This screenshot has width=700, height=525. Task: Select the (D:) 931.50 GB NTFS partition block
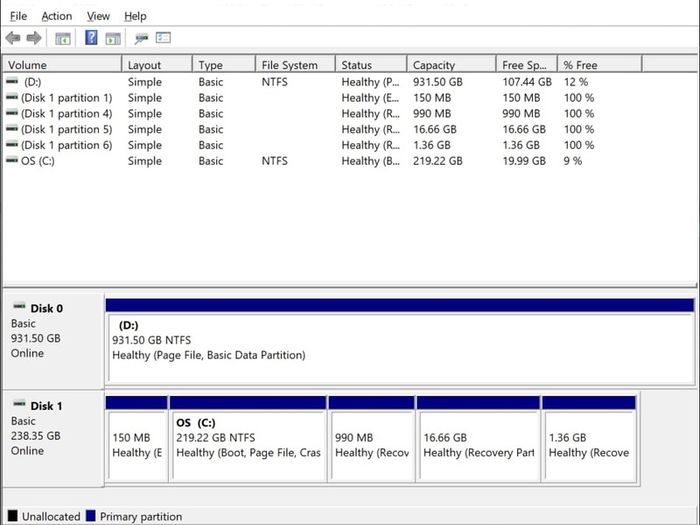point(400,342)
